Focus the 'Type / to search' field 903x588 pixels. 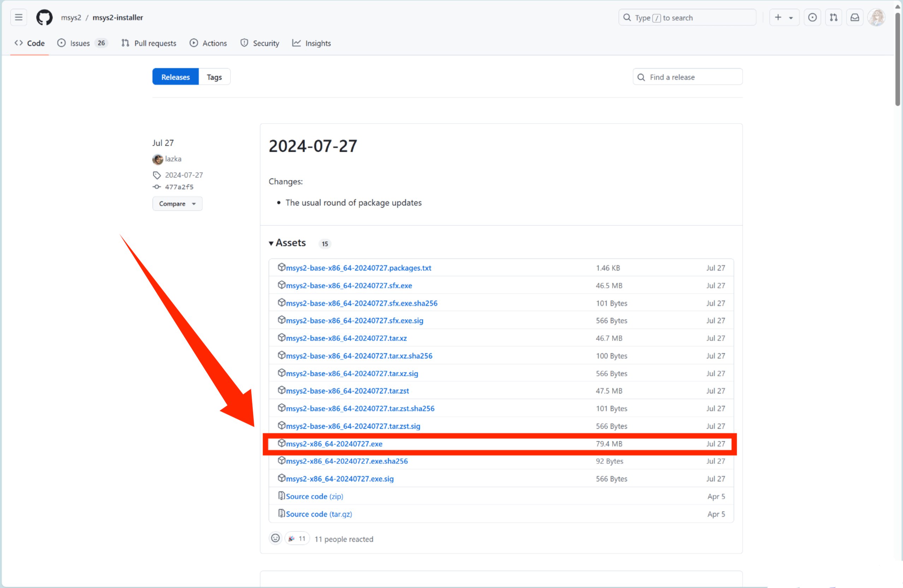click(687, 17)
